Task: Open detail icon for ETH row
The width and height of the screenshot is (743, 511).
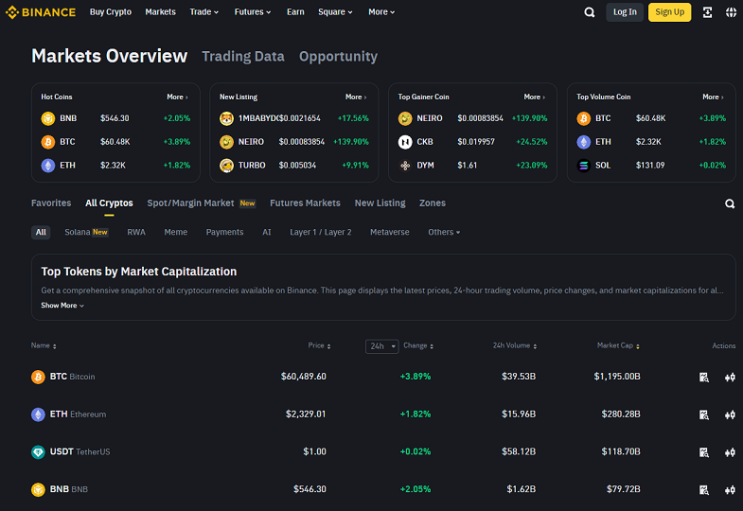Action: pyautogui.click(x=704, y=415)
